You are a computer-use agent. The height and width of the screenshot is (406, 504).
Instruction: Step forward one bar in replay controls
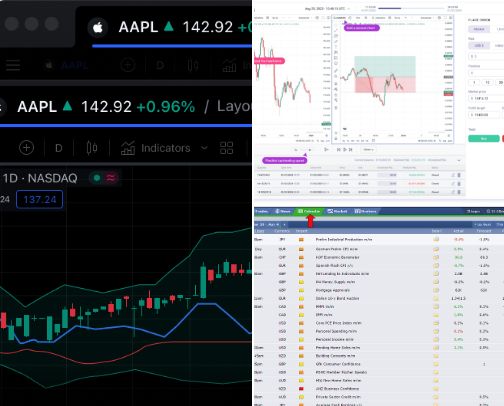pyautogui.click(x=351, y=150)
